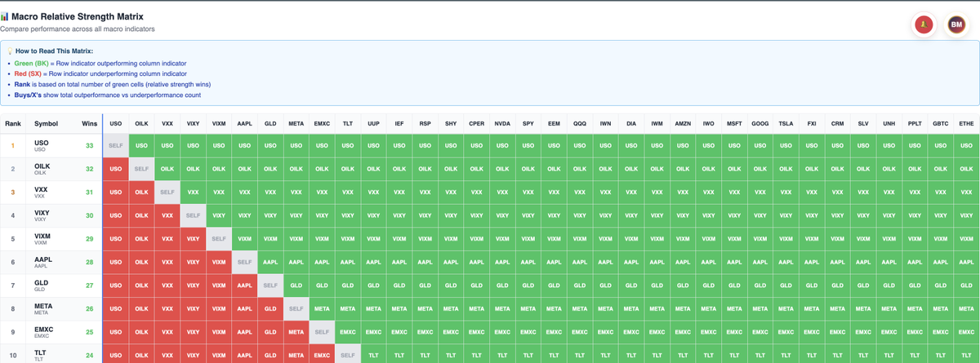Select the IWM column header

coord(657,124)
